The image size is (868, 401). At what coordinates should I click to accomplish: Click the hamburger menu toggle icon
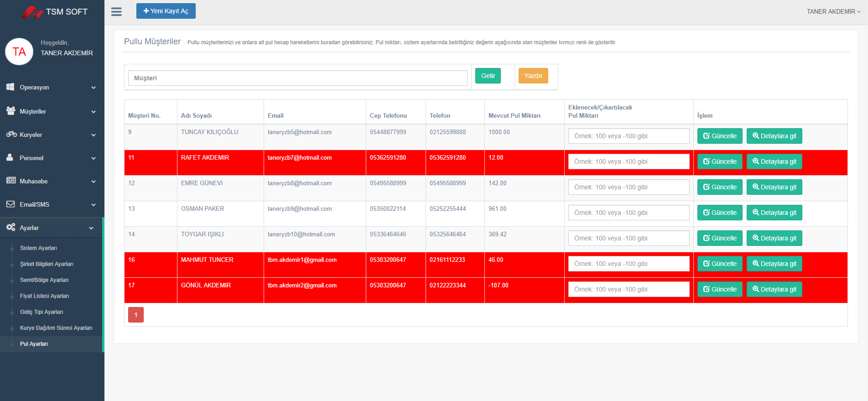[116, 12]
